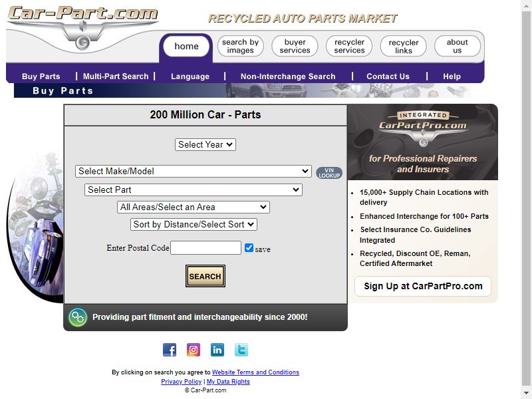Viewport: 532px width, 399px height.
Task: Expand the Select Make/Model dropdown
Action: [x=194, y=171]
